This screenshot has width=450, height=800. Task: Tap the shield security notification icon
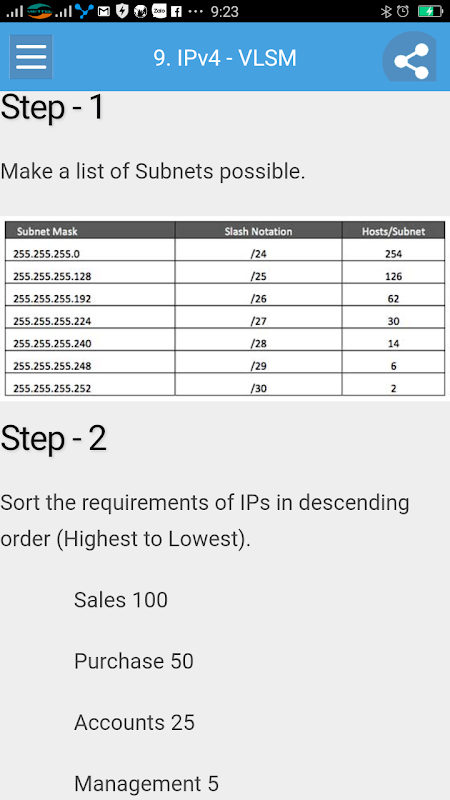tap(121, 11)
